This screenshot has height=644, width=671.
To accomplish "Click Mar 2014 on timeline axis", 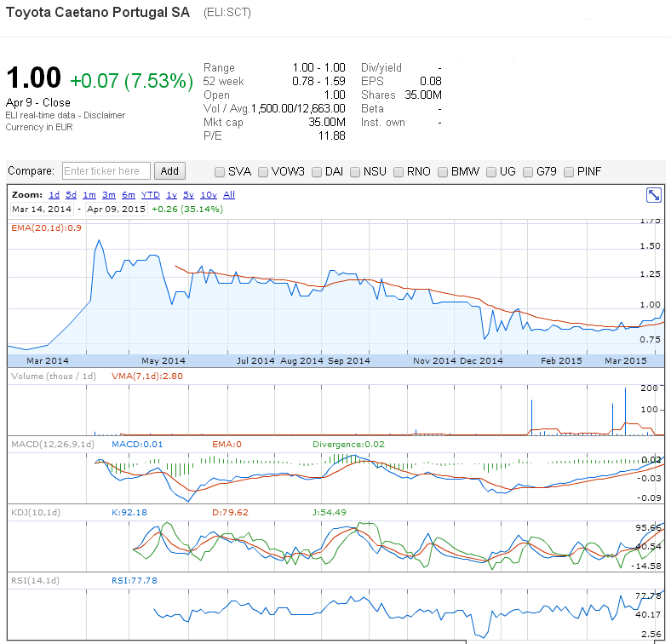I will 48,360.
